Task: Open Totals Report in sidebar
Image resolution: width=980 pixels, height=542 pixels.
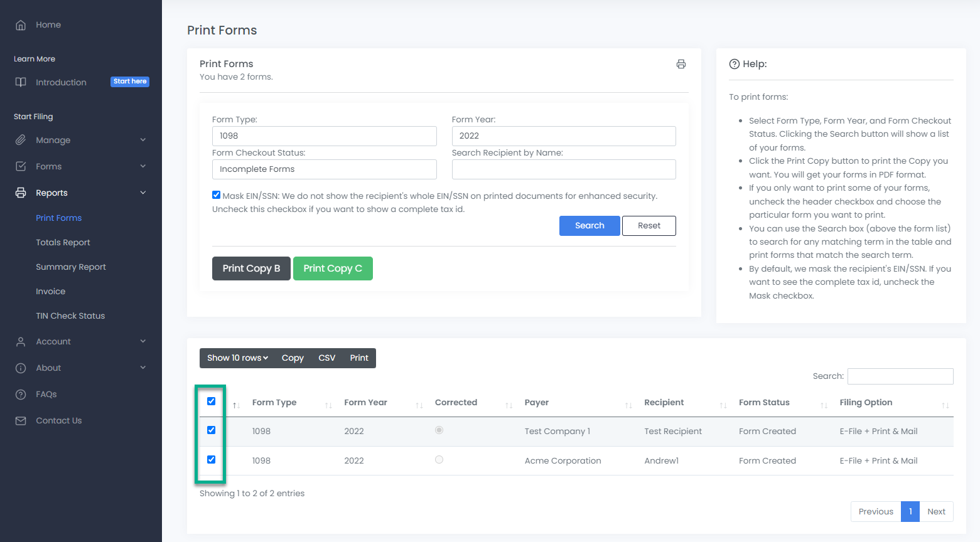Action: [63, 243]
